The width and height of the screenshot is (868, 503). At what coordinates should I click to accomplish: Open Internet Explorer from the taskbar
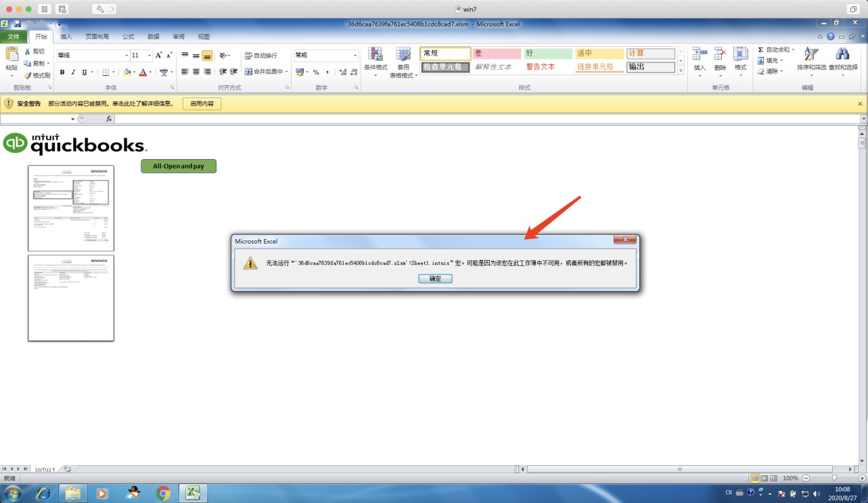(43, 493)
